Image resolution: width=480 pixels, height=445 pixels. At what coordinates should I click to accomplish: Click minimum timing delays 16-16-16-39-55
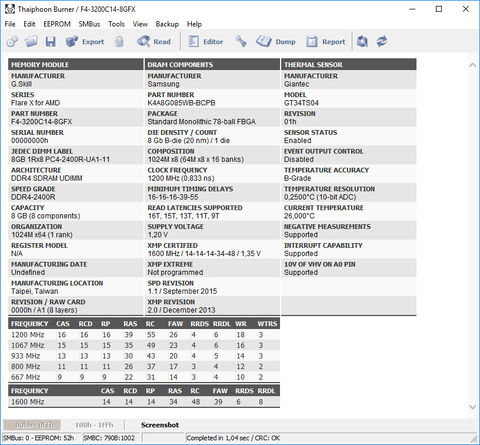[173, 197]
